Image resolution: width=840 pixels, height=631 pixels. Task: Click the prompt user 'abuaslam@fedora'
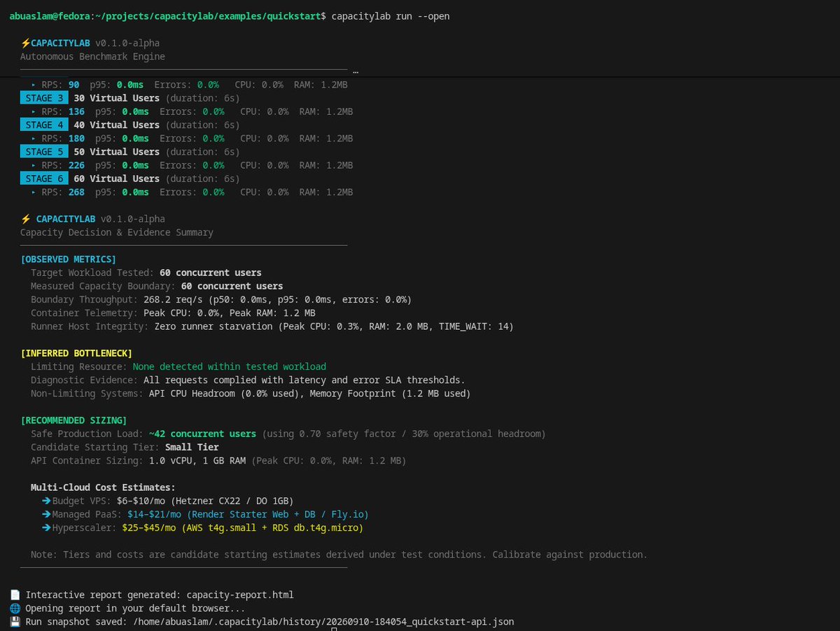(x=50, y=16)
